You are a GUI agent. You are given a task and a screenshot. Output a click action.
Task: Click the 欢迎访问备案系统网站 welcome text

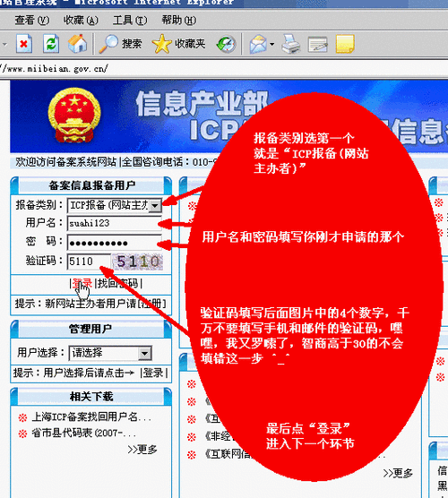point(66,161)
